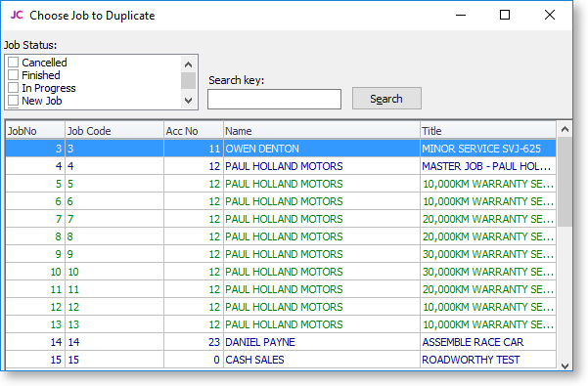Tick the Cancelled job status checkbox
Screen dimensions: 588x386
(x=13, y=63)
